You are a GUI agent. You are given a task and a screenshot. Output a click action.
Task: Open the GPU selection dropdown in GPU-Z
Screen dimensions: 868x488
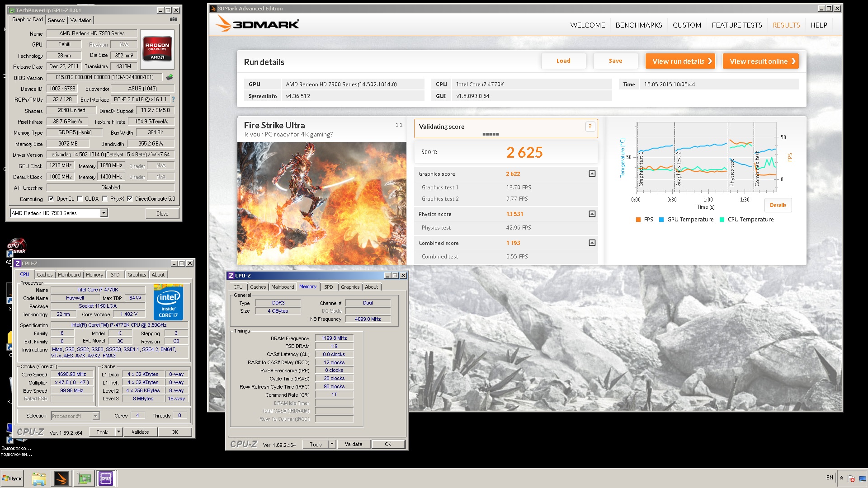[104, 213]
